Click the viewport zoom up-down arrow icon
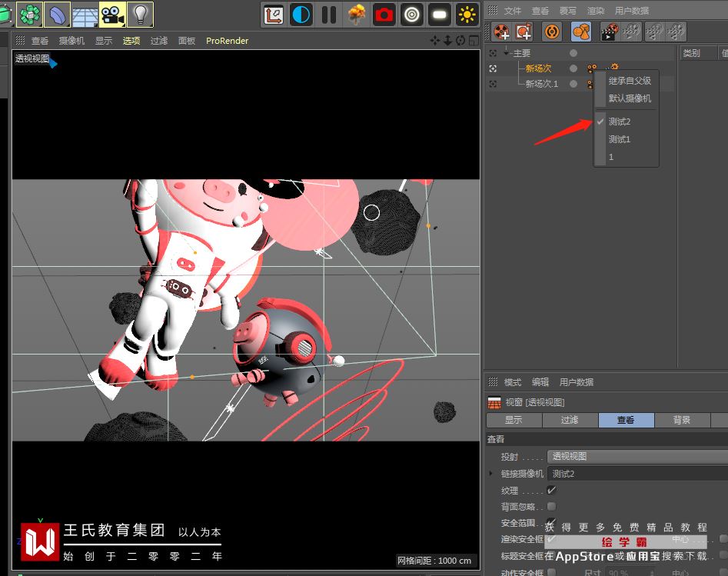Viewport: 728px width, 576px height. click(x=447, y=41)
